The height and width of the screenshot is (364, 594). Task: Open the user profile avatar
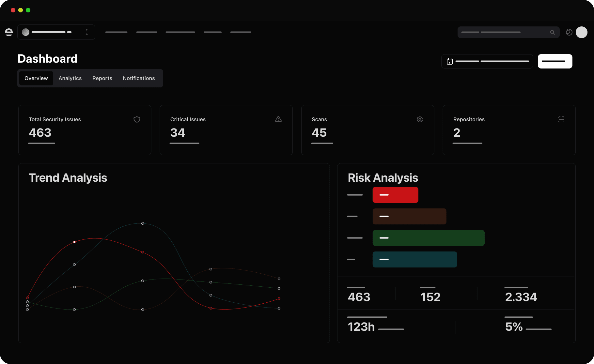coord(581,32)
